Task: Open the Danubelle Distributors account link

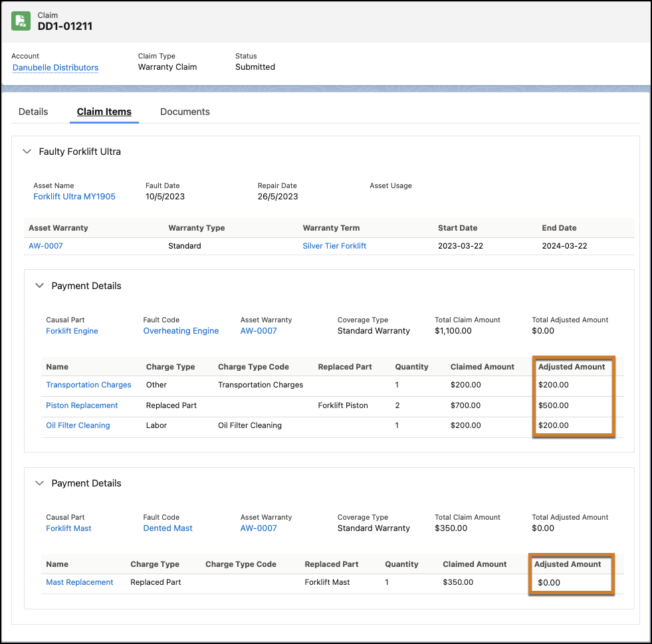Action: click(55, 67)
